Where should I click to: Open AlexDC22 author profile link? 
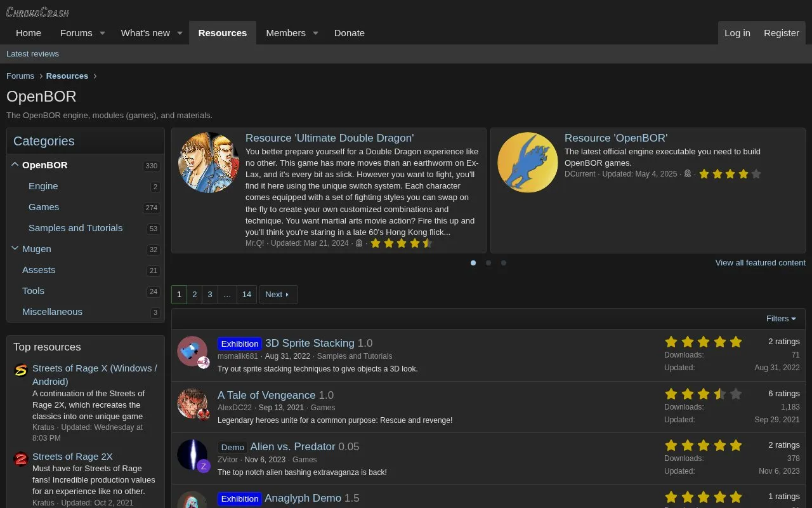pyautogui.click(x=235, y=408)
